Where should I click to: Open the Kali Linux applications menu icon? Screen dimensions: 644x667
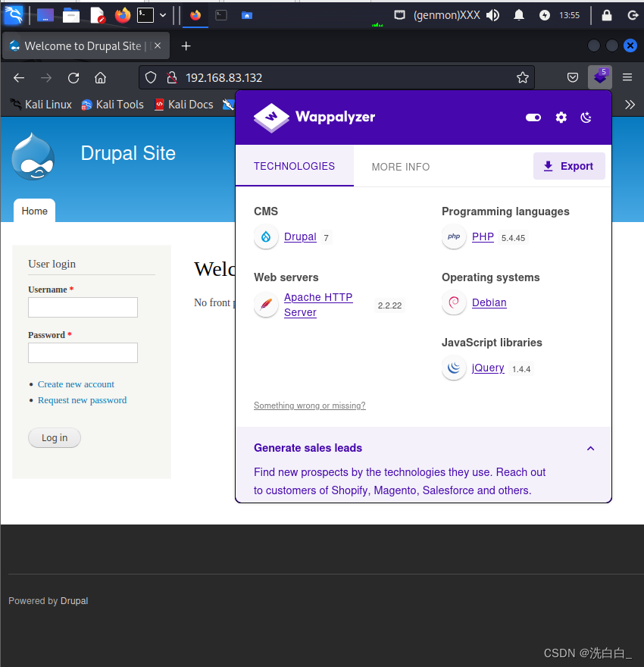pos(13,15)
